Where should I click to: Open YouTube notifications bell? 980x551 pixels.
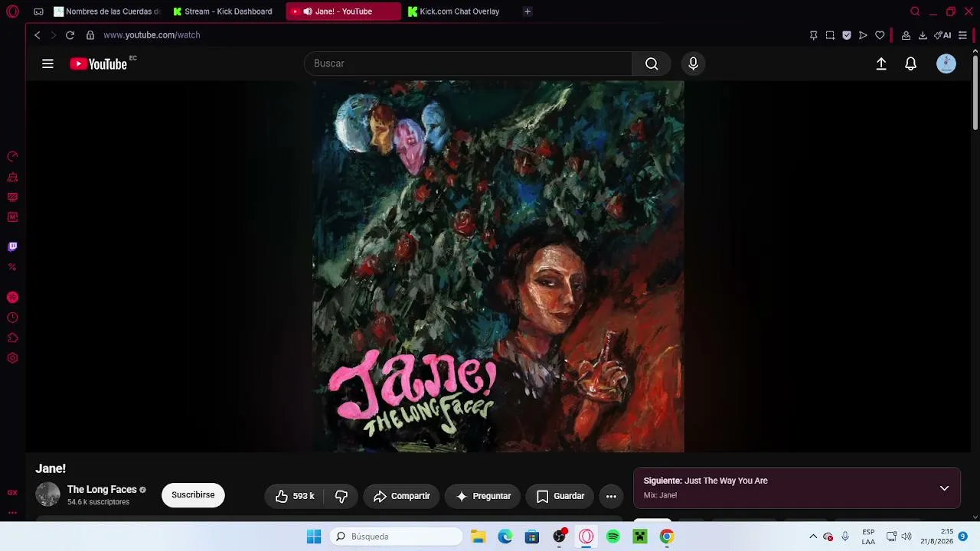pyautogui.click(x=910, y=64)
